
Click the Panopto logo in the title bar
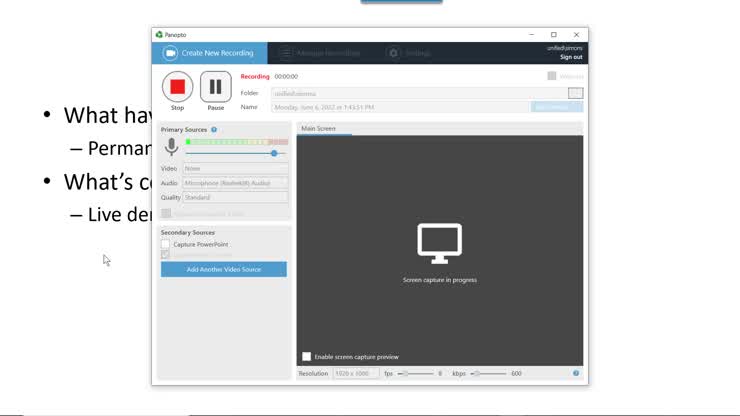tap(159, 34)
